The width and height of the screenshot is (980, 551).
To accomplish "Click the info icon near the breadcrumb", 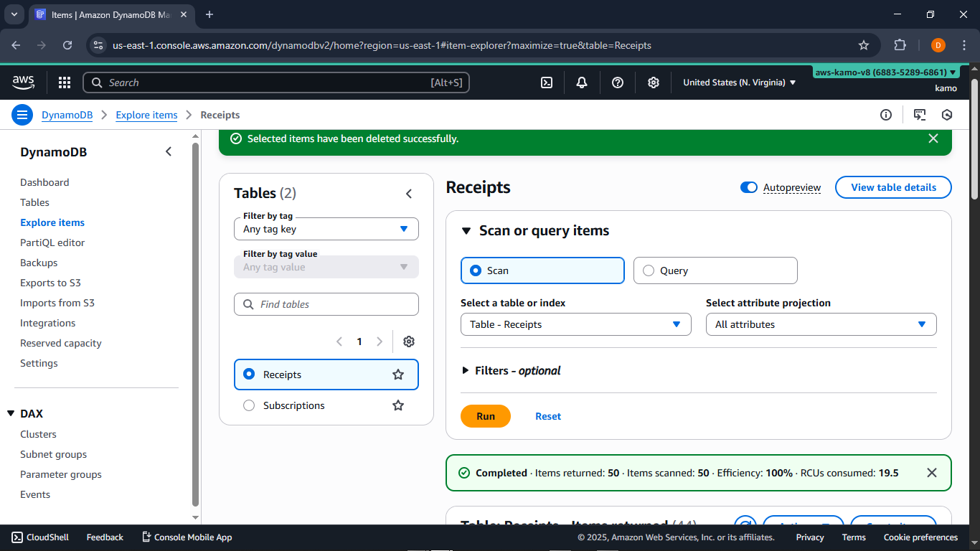I will click(885, 115).
